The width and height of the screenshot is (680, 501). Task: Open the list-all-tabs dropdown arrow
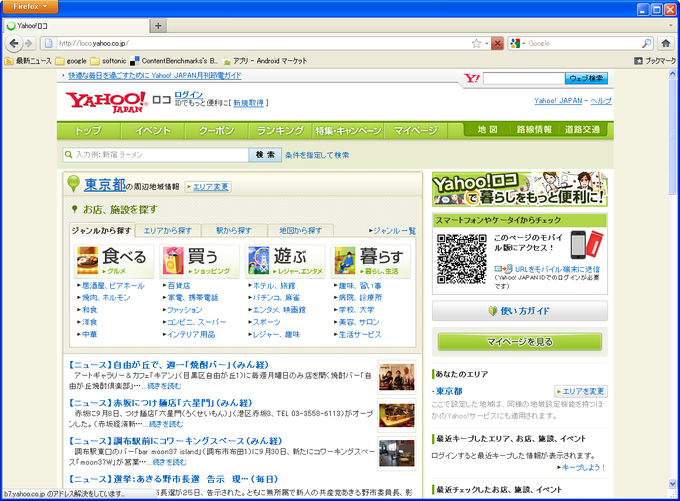[671, 26]
